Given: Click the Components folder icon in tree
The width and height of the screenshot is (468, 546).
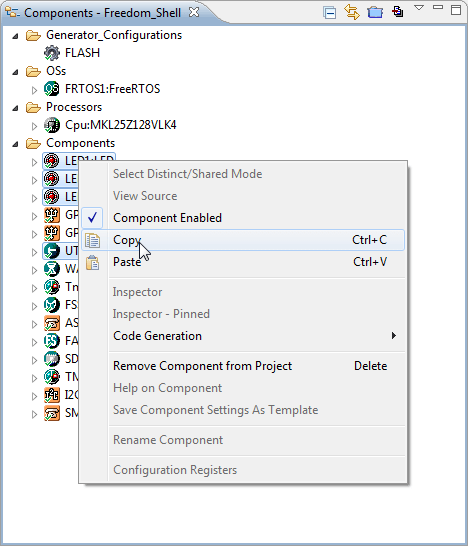Looking at the screenshot, I should [33, 143].
